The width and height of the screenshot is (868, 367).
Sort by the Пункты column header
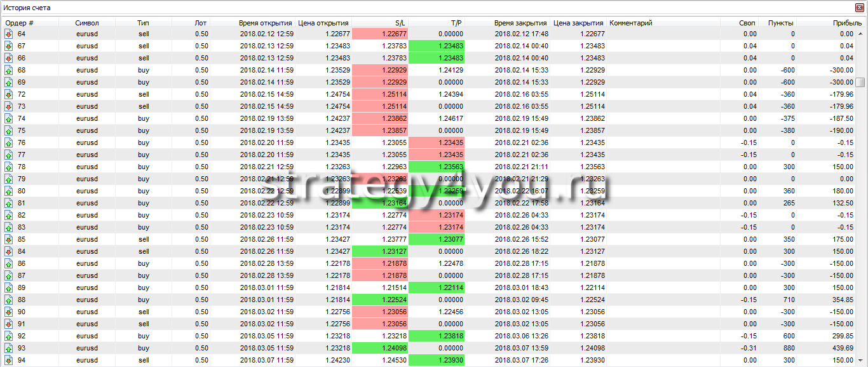tap(780, 23)
